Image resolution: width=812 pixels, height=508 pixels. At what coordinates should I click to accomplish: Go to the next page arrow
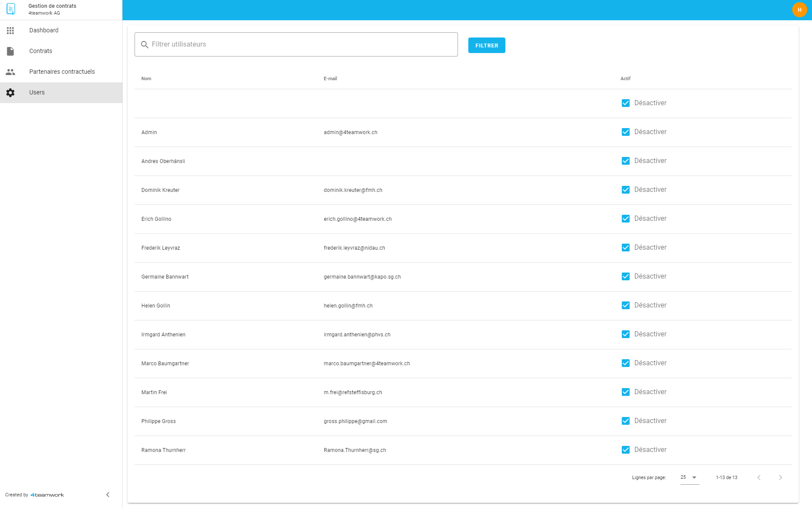[780, 477]
